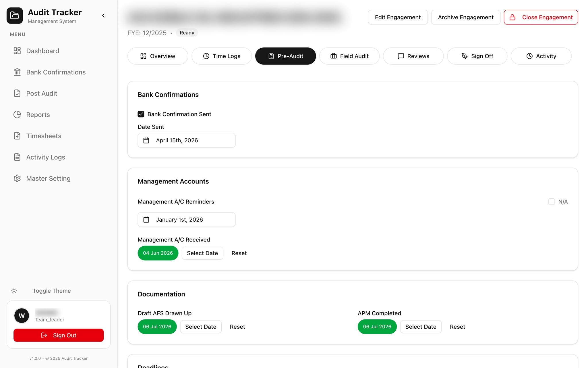Image resolution: width=588 pixels, height=368 pixels.
Task: Select the Pre-Audit tab
Action: click(285, 56)
